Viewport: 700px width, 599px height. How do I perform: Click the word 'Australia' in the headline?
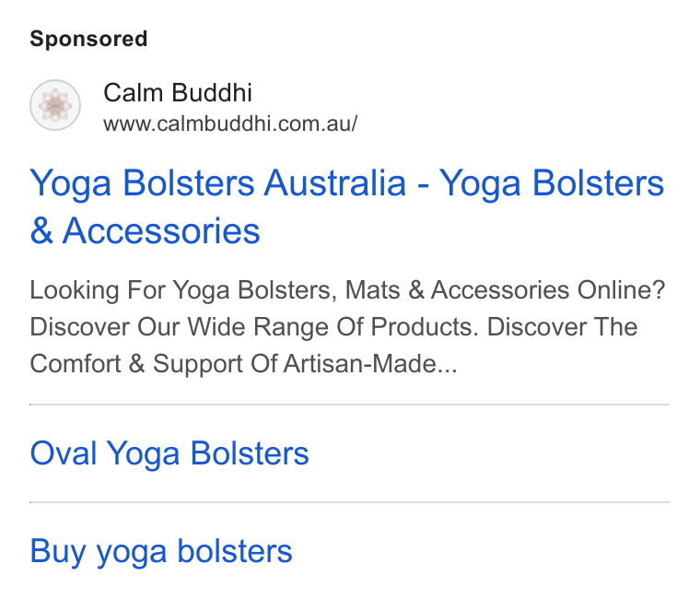click(335, 182)
